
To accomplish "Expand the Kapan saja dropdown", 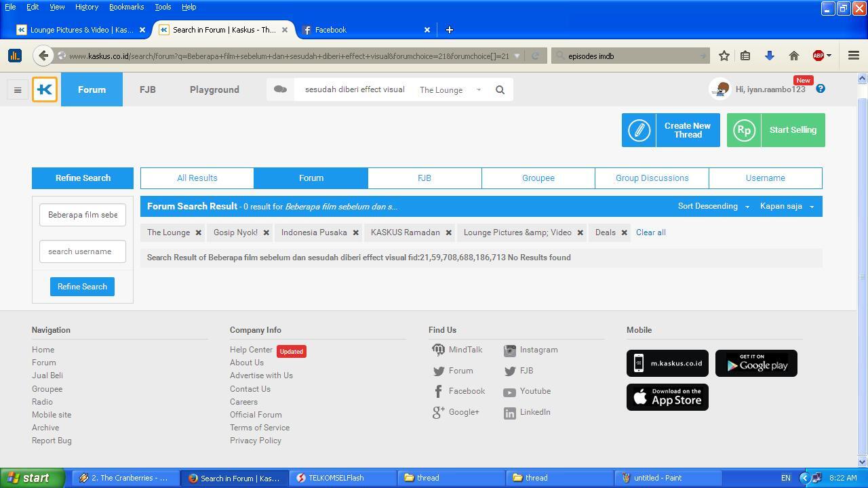I will pos(787,206).
